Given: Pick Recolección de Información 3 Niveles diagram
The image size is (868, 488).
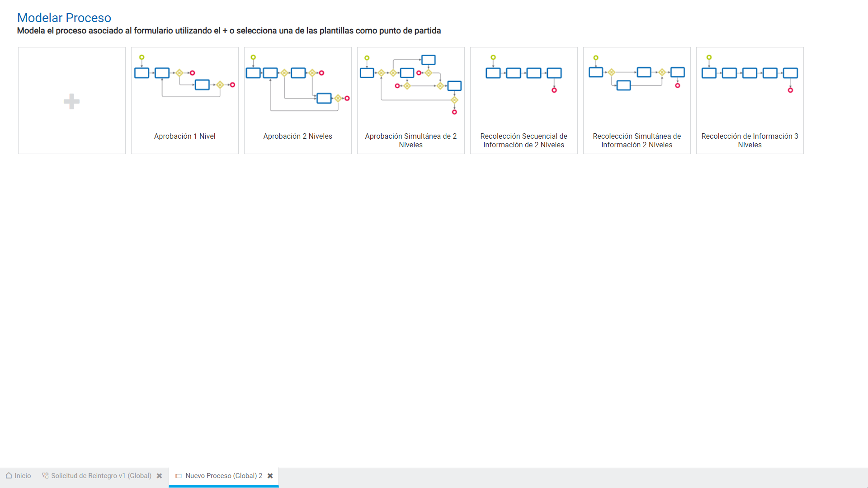Looking at the screenshot, I should pyautogui.click(x=750, y=73).
